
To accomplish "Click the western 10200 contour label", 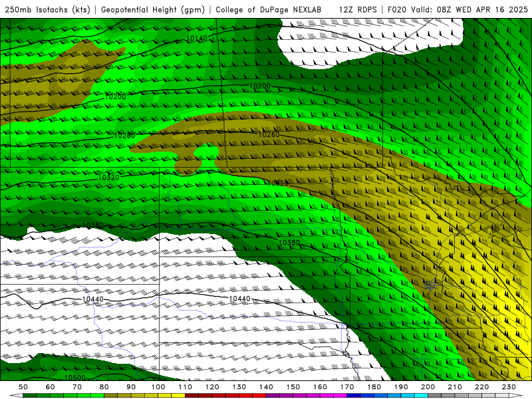I will (x=115, y=96).
